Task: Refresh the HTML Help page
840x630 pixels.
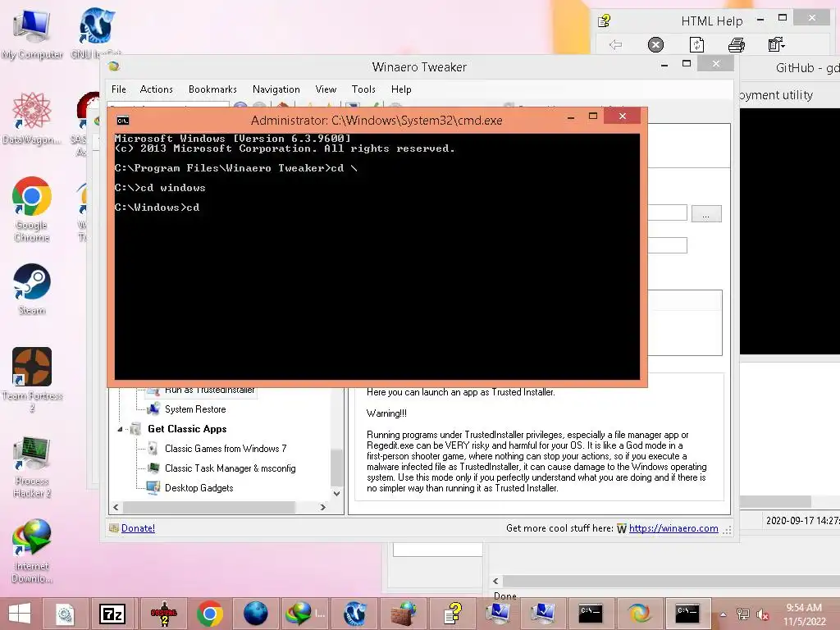Action: pyautogui.click(x=696, y=44)
